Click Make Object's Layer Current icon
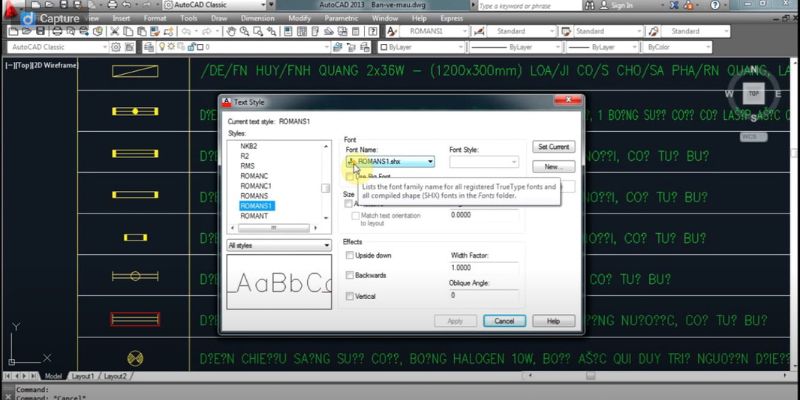This screenshot has height=400, width=800. (x=337, y=47)
